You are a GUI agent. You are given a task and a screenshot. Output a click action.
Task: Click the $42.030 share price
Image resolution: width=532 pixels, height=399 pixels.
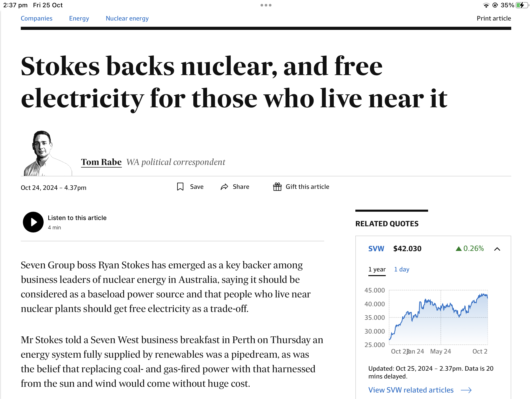(x=407, y=249)
